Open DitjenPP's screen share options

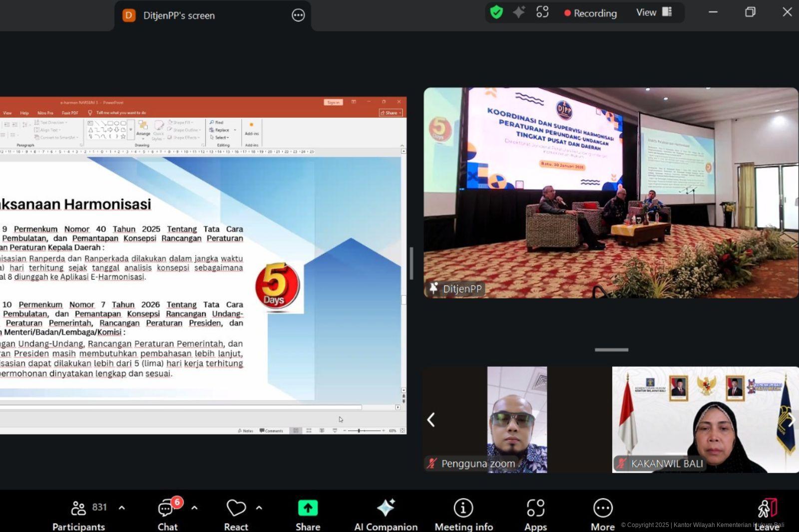point(298,15)
